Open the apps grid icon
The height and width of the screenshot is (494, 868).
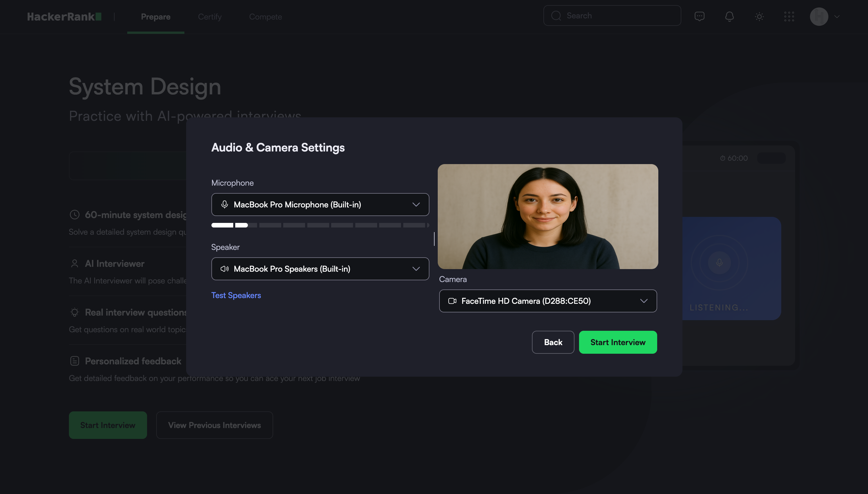click(789, 16)
